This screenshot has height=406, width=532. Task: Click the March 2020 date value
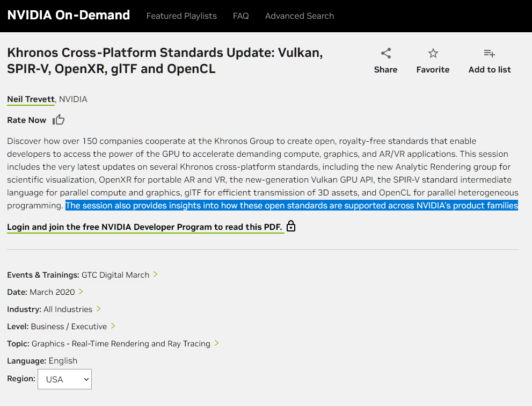(x=52, y=292)
